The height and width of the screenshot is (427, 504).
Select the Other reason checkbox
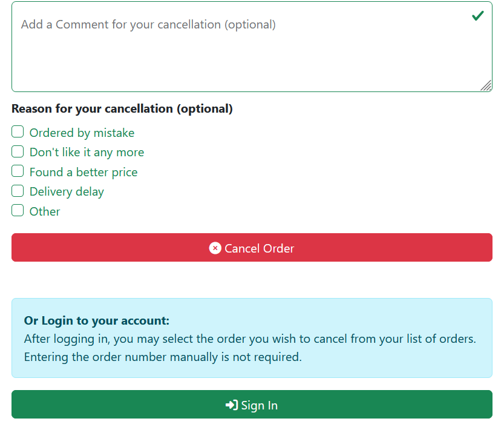tap(18, 210)
